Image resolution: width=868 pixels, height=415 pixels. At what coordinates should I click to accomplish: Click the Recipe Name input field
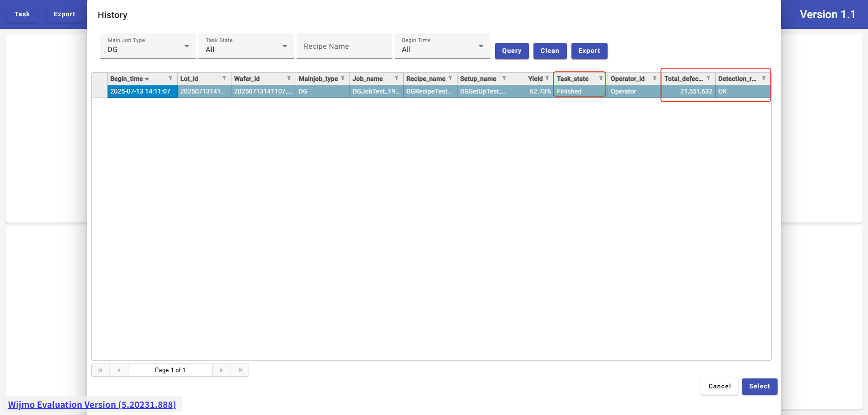[344, 47]
